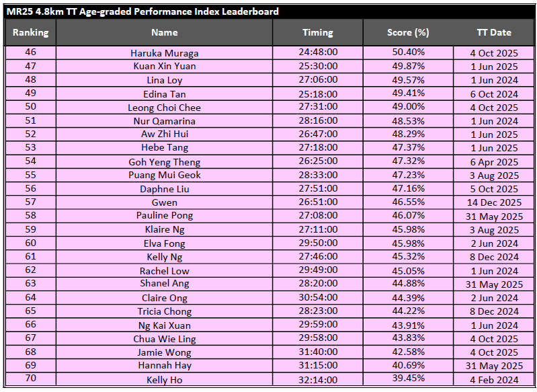Select Lina Loy's score 49.57%

click(x=408, y=80)
